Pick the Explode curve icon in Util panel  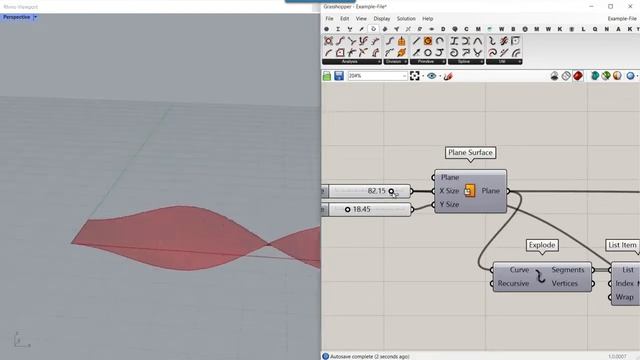[492, 41]
